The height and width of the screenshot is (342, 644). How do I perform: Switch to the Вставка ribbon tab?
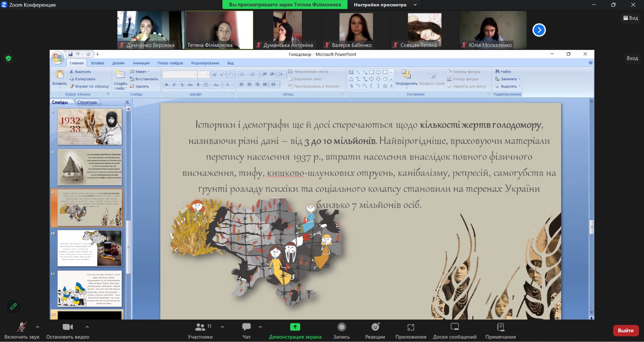pos(97,63)
